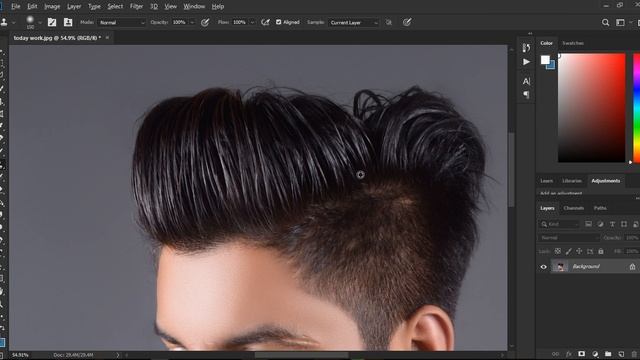Click the hue spectrum slider strip
Image resolution: width=640 pixels, height=360 pixels.
(x=636, y=108)
